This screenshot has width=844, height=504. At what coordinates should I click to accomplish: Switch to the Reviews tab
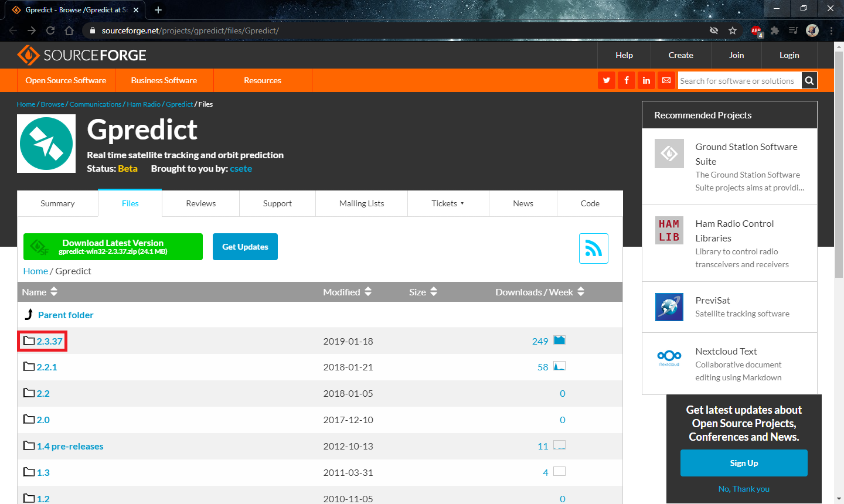point(201,203)
